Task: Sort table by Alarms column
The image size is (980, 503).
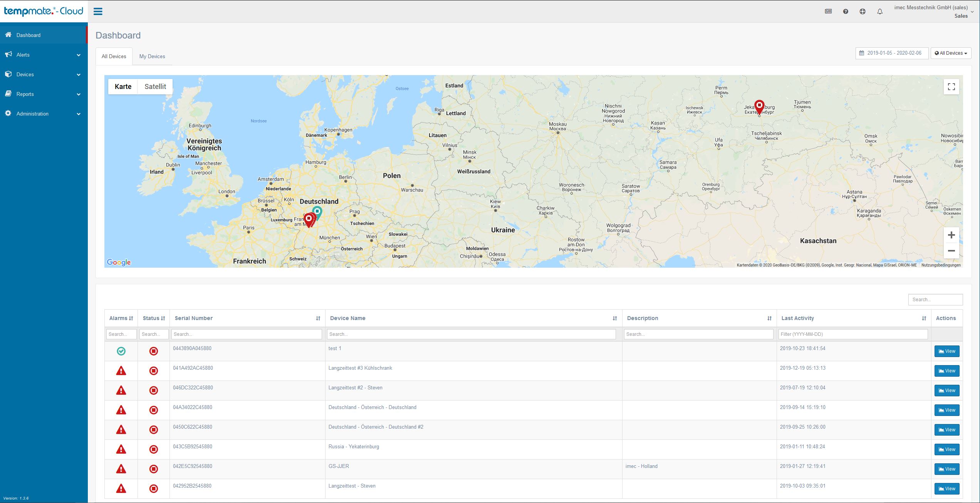Action: point(121,318)
